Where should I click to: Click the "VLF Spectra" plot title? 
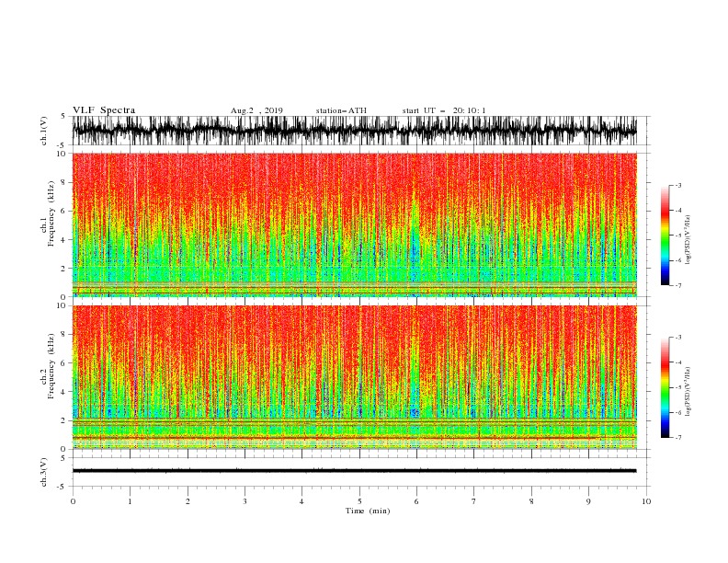(x=104, y=110)
